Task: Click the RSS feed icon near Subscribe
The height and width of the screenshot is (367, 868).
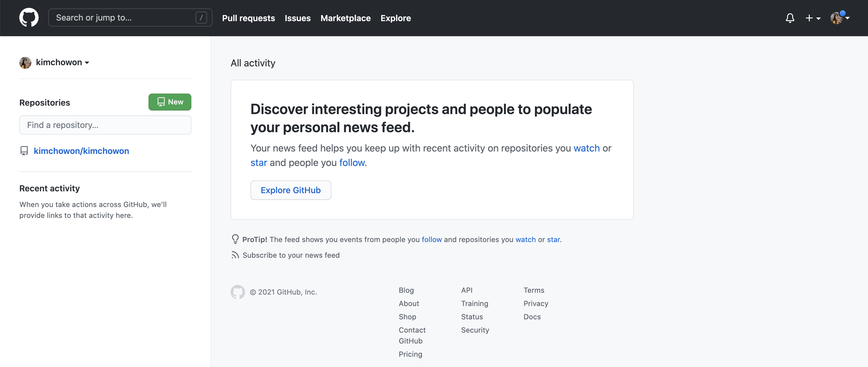Action: [x=235, y=255]
